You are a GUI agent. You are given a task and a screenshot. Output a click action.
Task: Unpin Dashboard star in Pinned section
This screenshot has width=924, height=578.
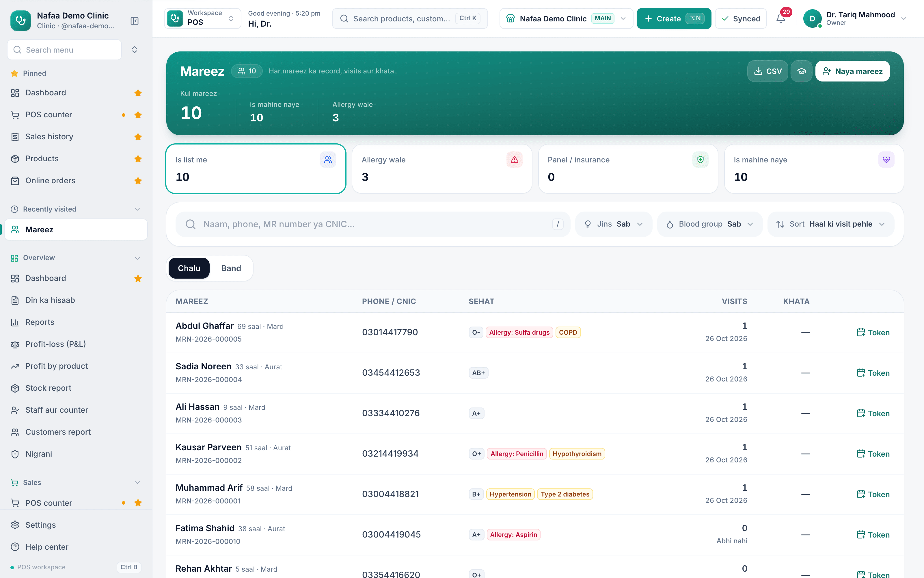[138, 93]
